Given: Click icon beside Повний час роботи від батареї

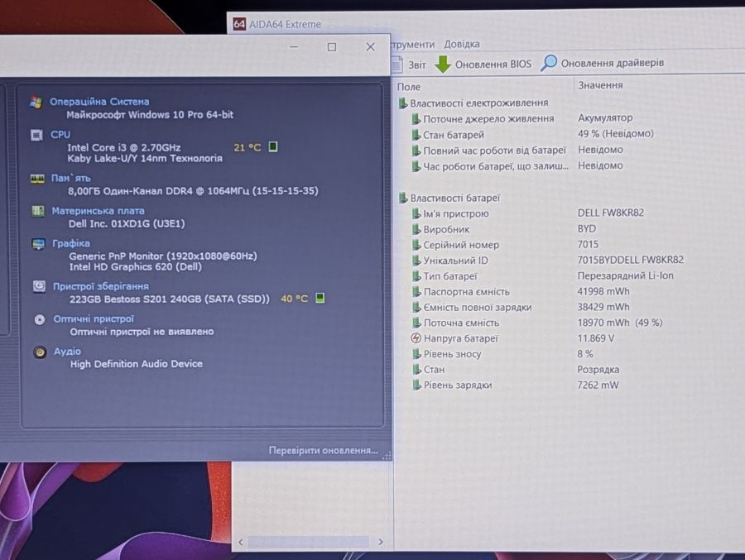Looking at the screenshot, I should pyautogui.click(x=416, y=151).
